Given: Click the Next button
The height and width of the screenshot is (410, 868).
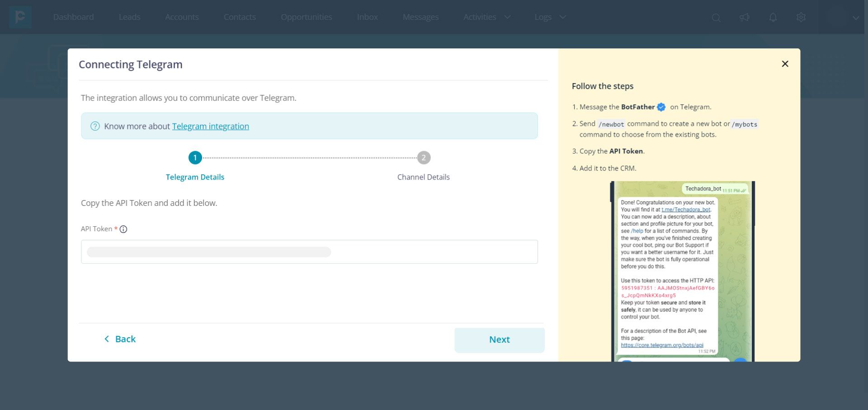Looking at the screenshot, I should tap(500, 340).
